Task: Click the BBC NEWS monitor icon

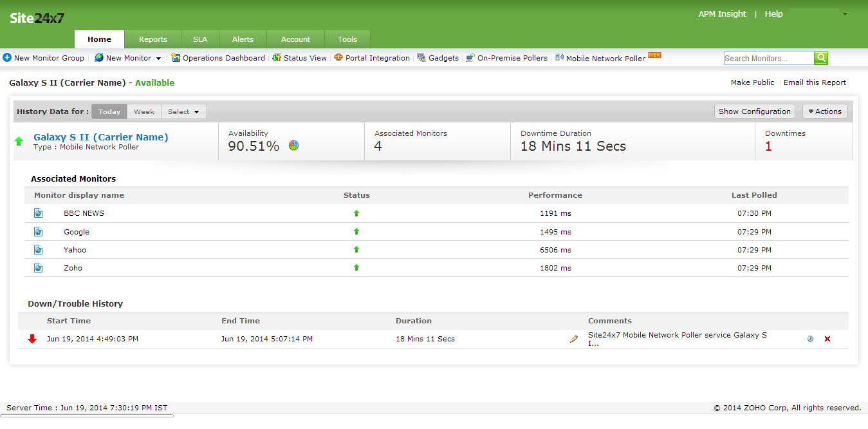Action: click(x=38, y=213)
